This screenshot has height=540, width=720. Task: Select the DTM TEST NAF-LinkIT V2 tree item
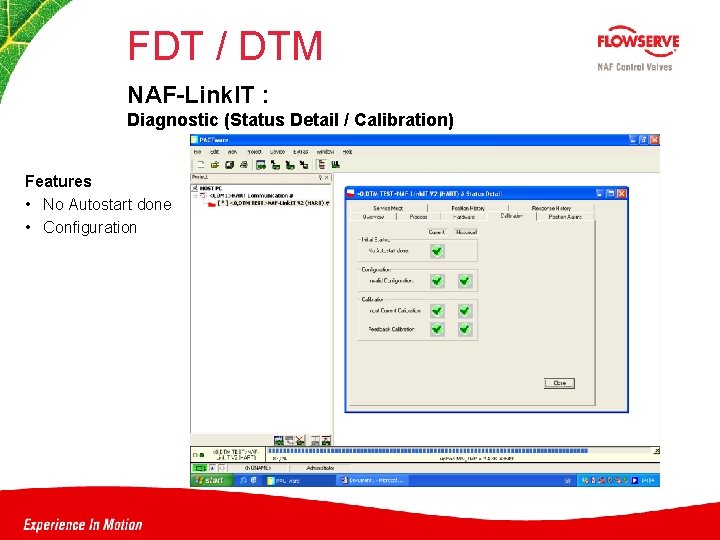(273, 203)
